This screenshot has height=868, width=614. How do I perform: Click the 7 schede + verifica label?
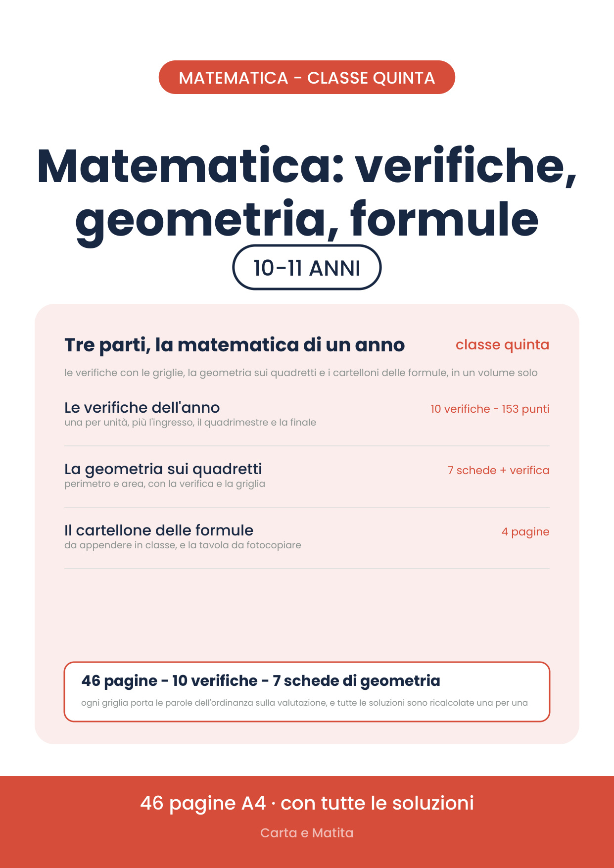498,470
